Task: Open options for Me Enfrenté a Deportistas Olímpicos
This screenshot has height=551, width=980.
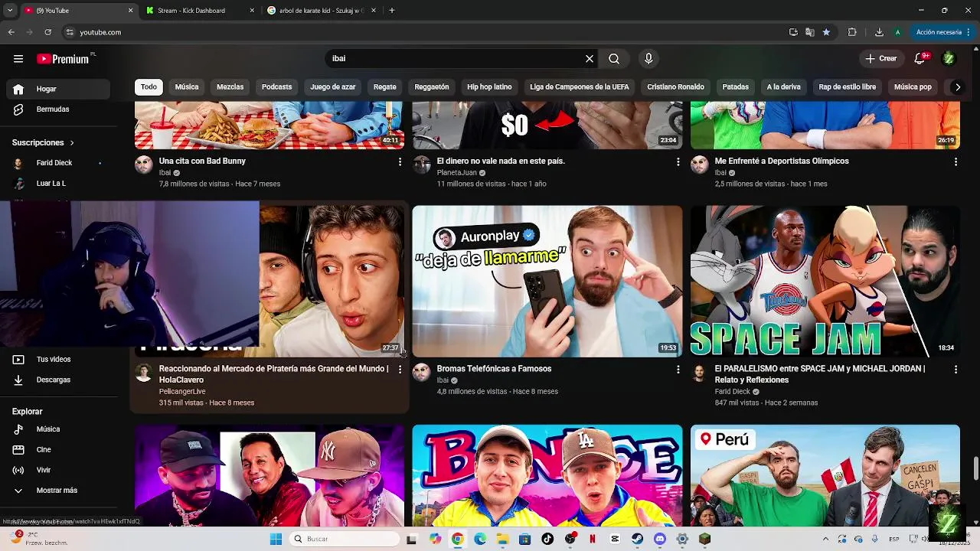Action: coord(955,162)
